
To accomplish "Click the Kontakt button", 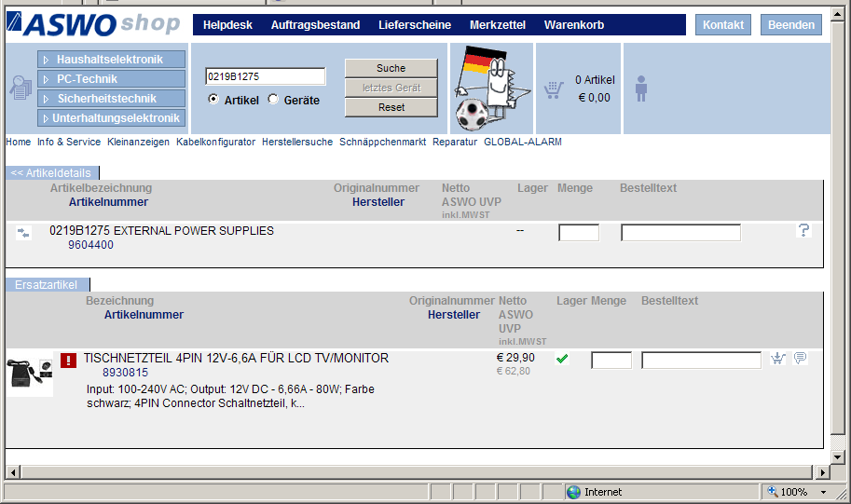I will [723, 25].
